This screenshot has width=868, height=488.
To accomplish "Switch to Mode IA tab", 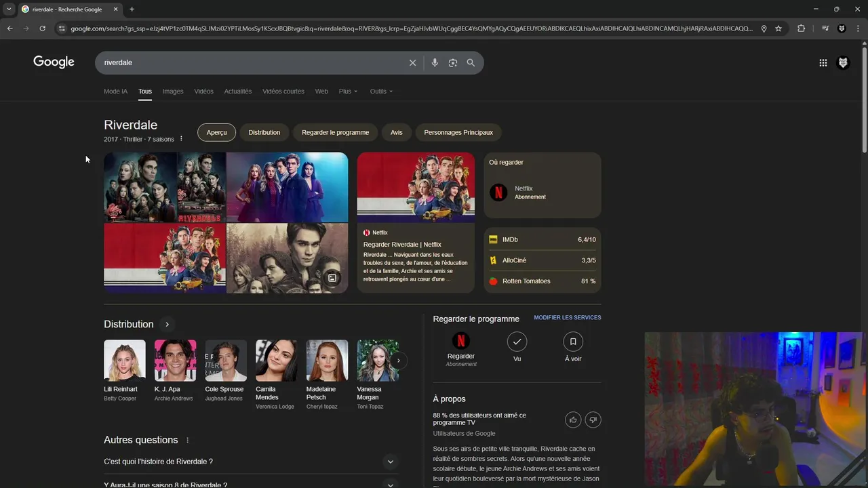I will pyautogui.click(x=115, y=91).
